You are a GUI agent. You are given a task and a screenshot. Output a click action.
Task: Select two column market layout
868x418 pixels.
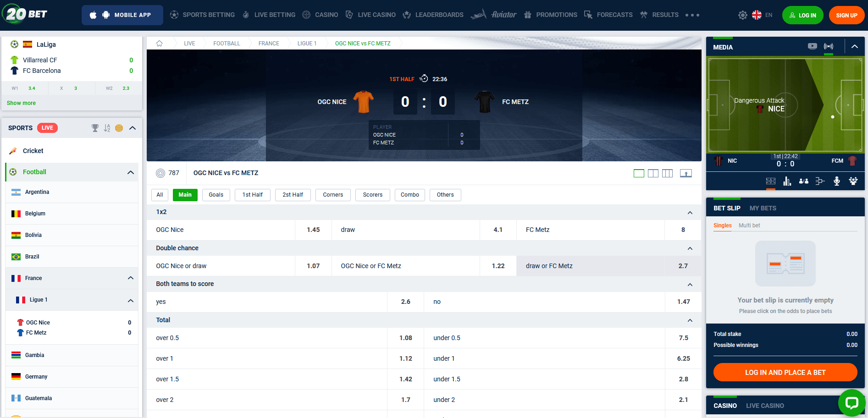click(653, 173)
